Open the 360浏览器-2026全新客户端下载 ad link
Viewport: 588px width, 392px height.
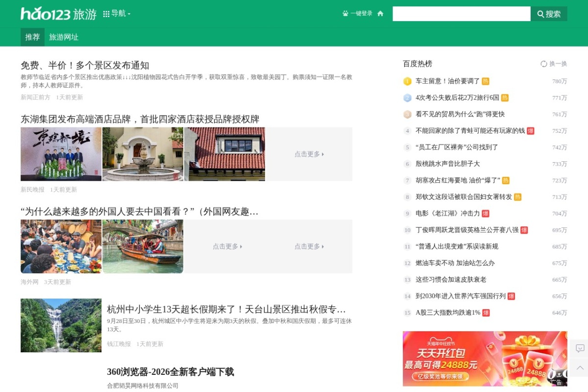point(171,372)
